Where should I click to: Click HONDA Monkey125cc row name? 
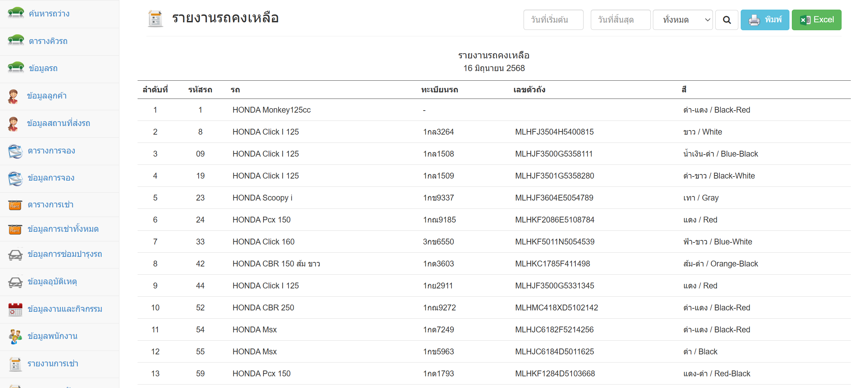tap(271, 110)
